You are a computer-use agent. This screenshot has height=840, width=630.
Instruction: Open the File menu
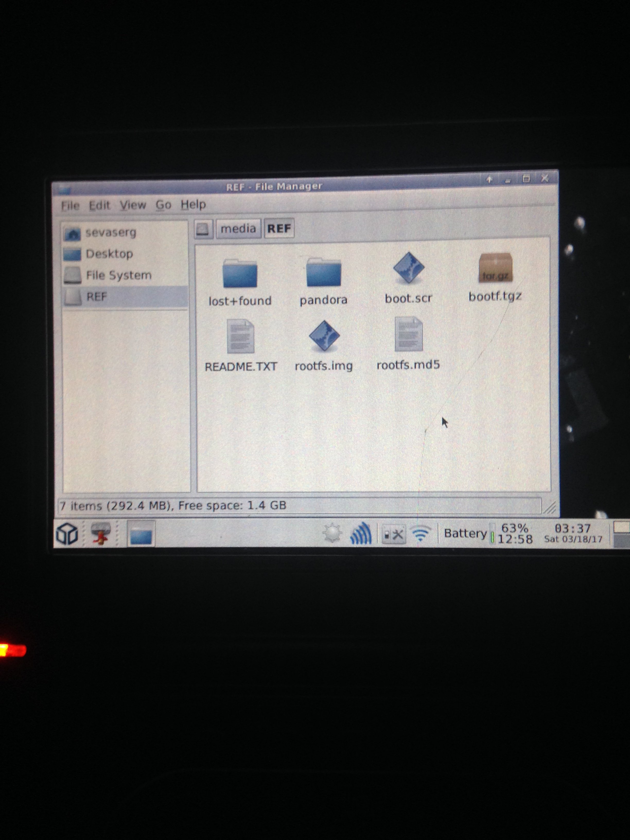70,206
